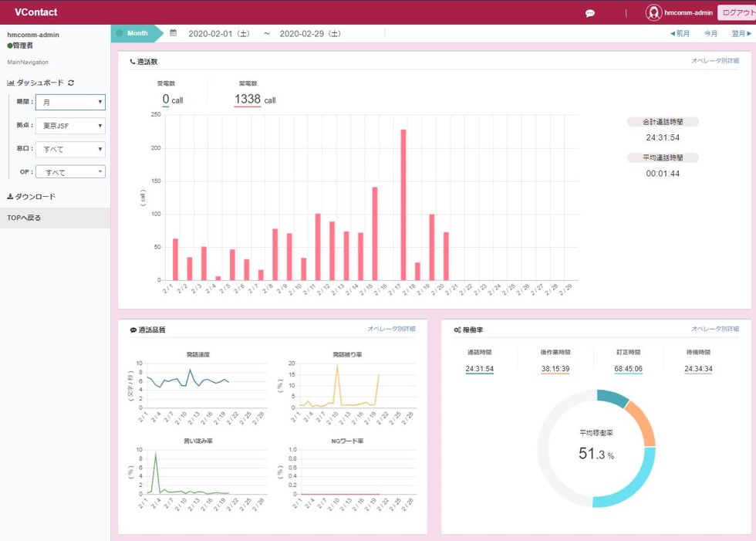
Task: Select TOPへ戻る in the sidebar
Action: pos(24,218)
